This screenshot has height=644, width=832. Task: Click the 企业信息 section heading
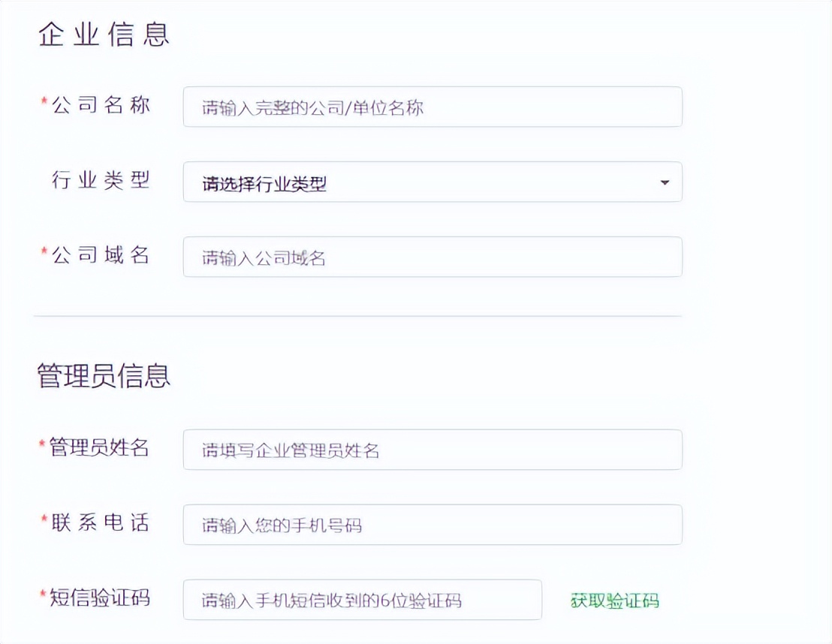pyautogui.click(x=103, y=33)
